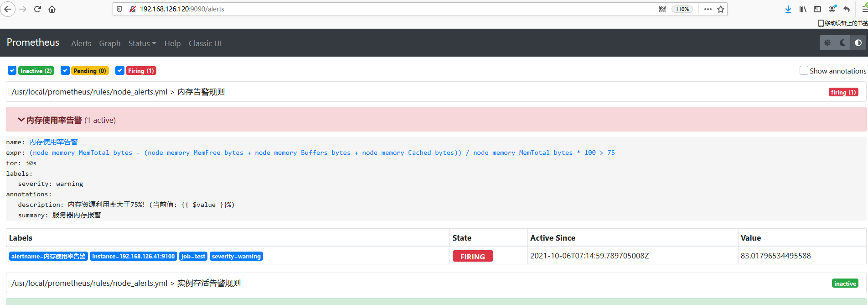Click the alertname=内存使用率告警 label badge
The height and width of the screenshot is (305, 868).
pyautogui.click(x=48, y=256)
